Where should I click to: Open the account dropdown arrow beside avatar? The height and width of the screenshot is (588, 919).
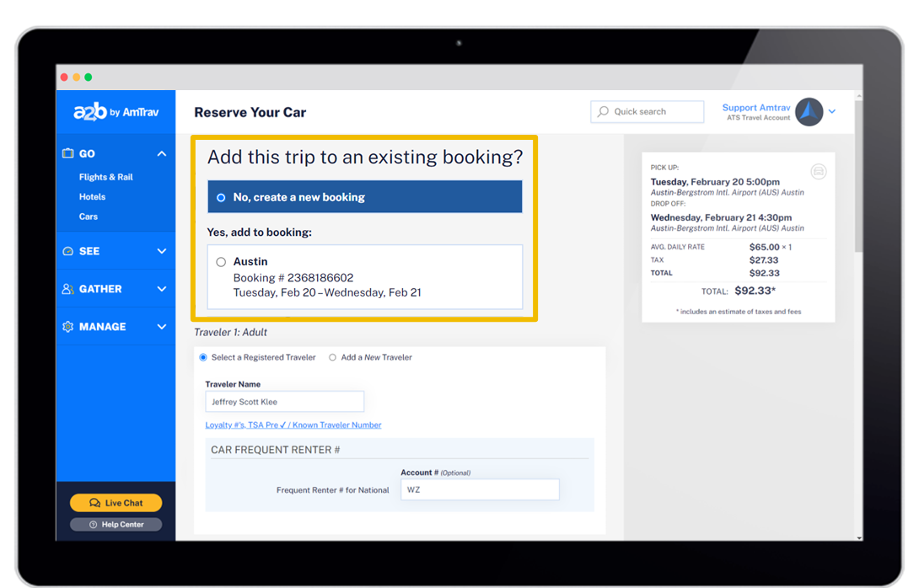(832, 112)
